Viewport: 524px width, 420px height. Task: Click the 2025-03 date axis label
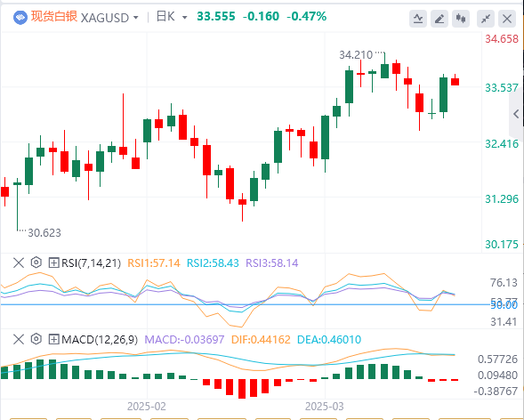pos(324,407)
